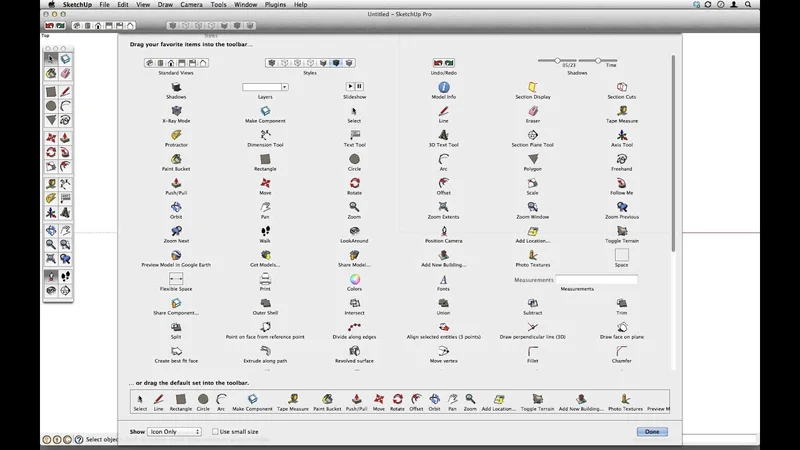800x450 pixels.
Task: Open the Draw menu
Action: [x=165, y=5]
